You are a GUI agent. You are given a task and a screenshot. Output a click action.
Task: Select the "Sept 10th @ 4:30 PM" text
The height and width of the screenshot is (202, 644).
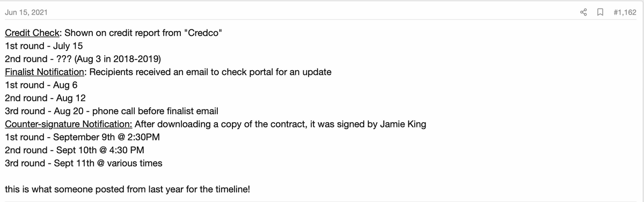[x=100, y=150]
